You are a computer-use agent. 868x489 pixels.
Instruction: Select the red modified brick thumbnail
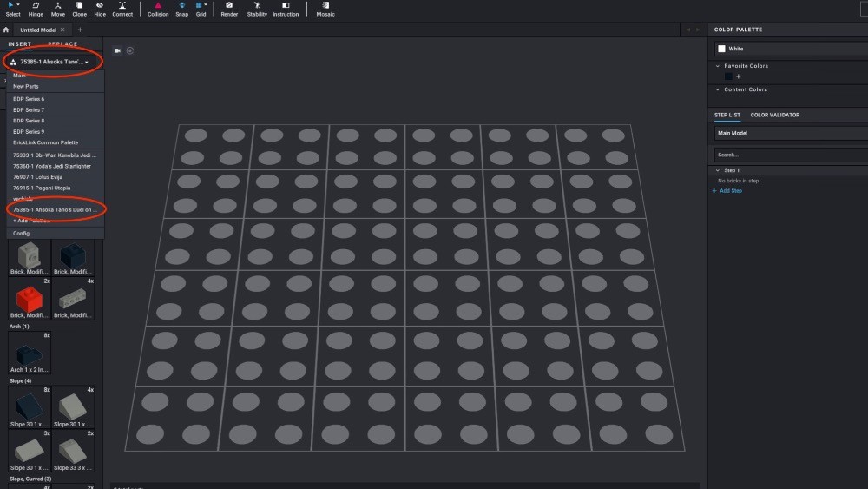pos(30,301)
